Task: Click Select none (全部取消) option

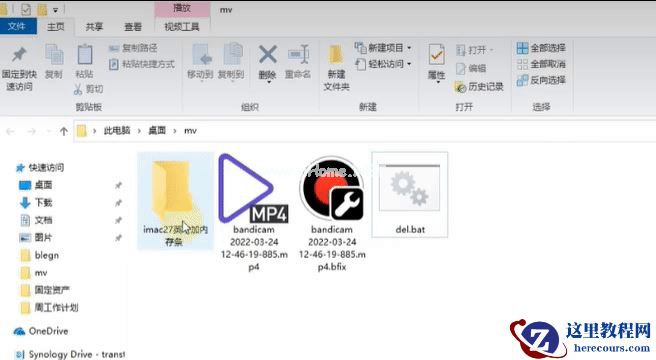Action: 541,64
